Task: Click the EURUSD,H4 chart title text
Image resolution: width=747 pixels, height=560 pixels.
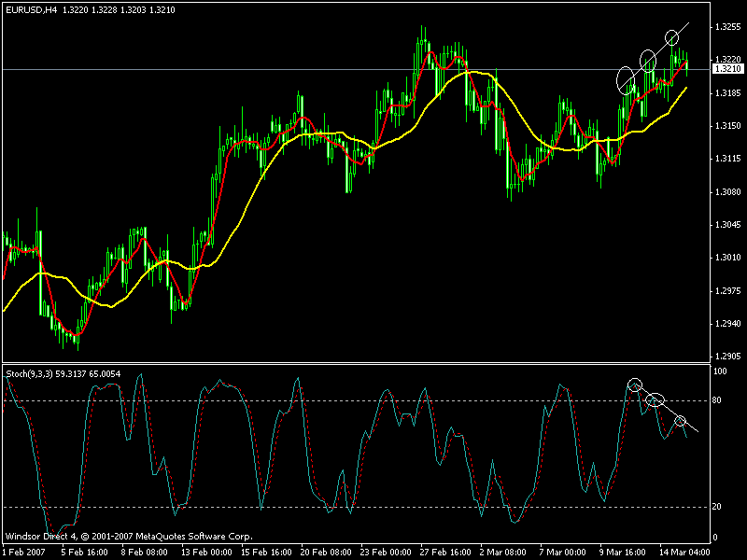Action: pyautogui.click(x=28, y=9)
